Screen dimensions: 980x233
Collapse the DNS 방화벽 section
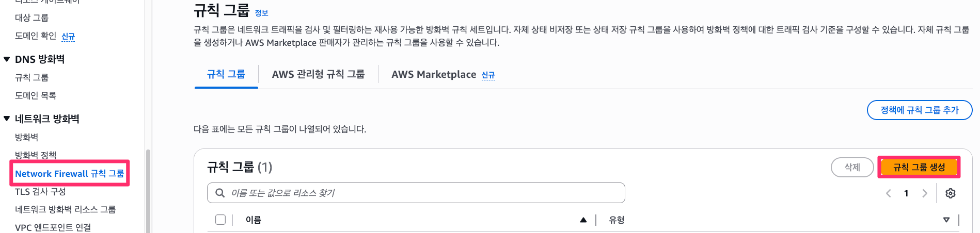[x=7, y=59]
